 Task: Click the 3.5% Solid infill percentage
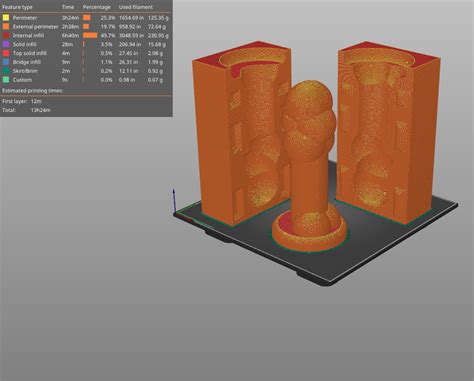coord(107,44)
